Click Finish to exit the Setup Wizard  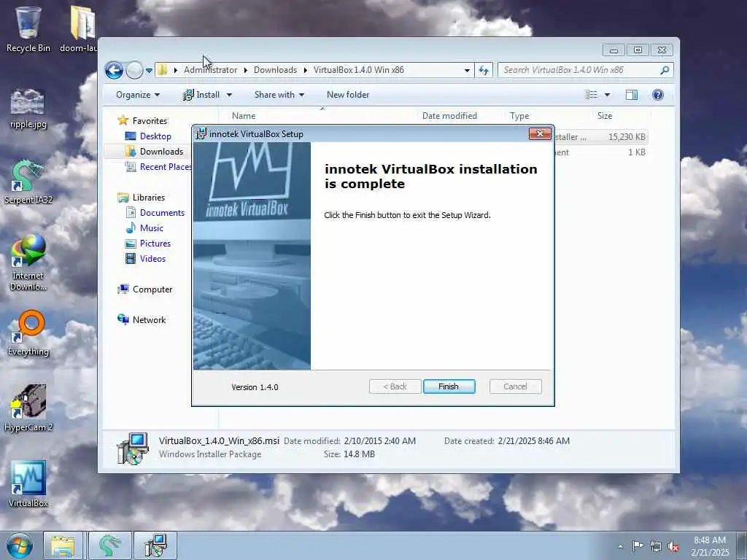(449, 386)
